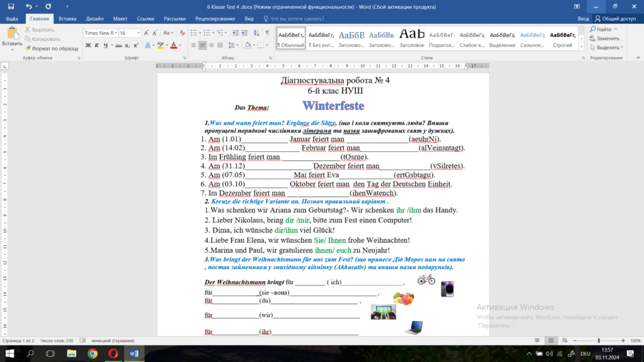Toggle underline formatting (Ч)

(x=106, y=46)
